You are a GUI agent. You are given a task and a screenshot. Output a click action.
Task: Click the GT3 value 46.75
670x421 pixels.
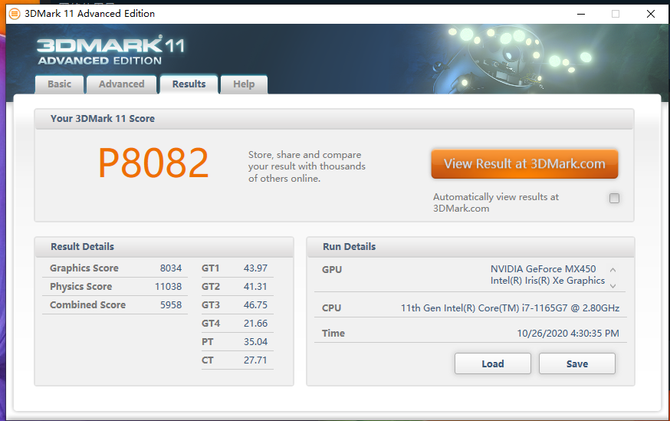[x=256, y=305]
